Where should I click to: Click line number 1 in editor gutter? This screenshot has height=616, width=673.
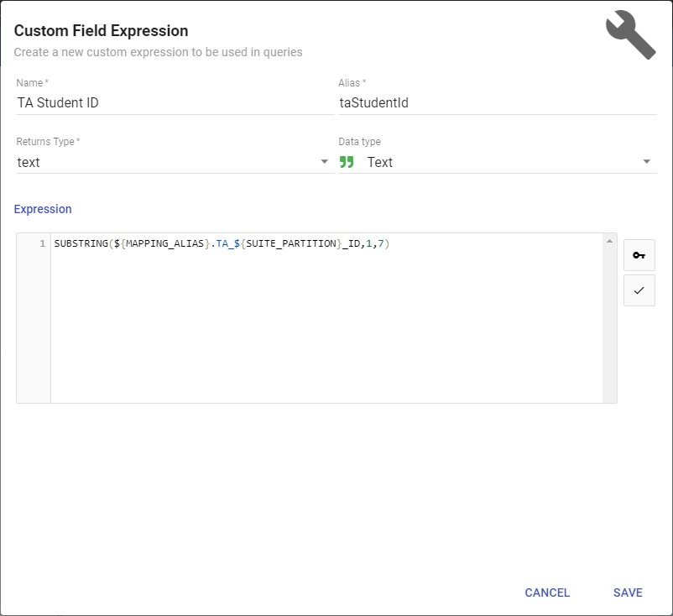[42, 244]
